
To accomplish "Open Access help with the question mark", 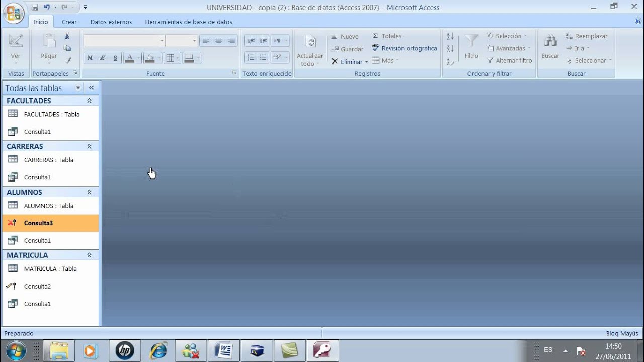I will tap(638, 21).
